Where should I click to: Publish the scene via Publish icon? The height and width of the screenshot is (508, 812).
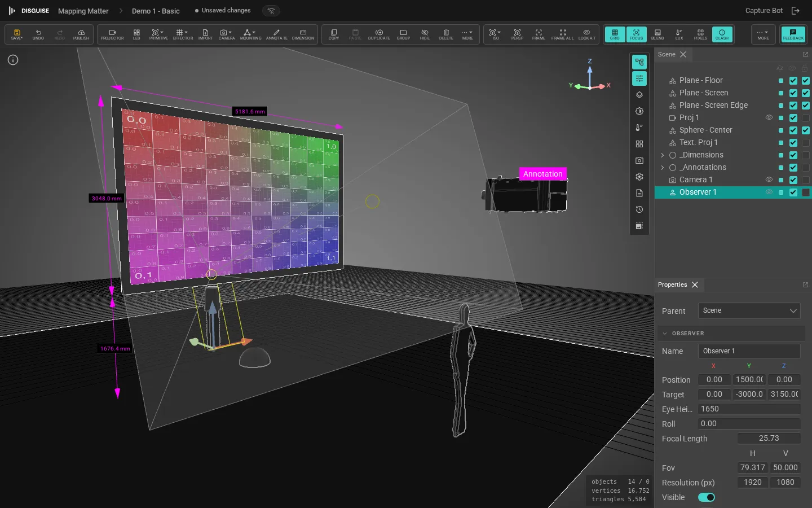click(81, 34)
